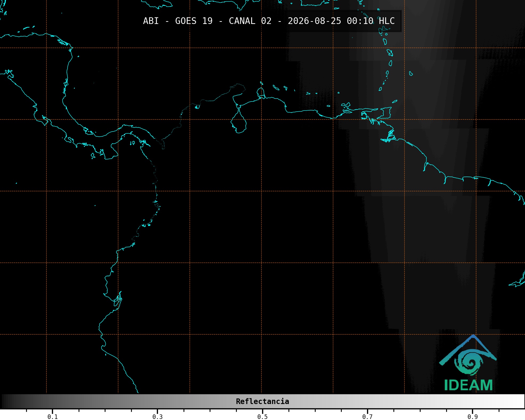The height and width of the screenshot is (420, 525).
Task: Click the 0.1 colorbar tick label
Action: (52, 417)
